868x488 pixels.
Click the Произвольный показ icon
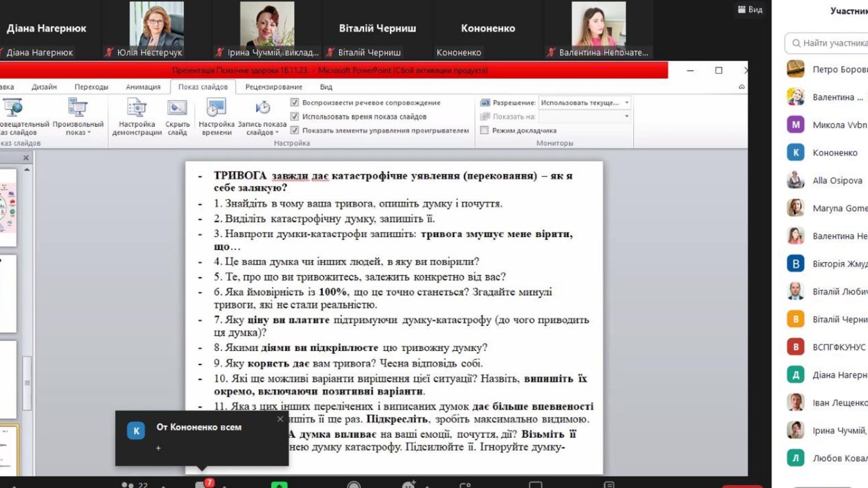(x=78, y=107)
